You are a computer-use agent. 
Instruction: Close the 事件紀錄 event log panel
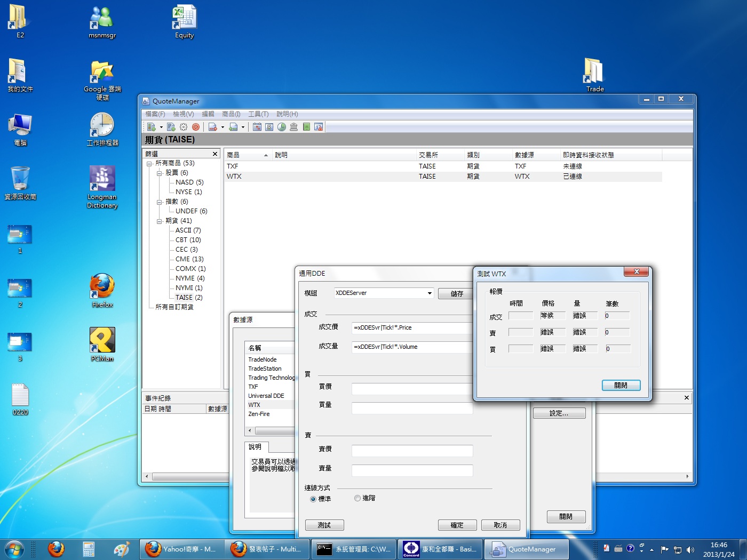[x=687, y=398]
